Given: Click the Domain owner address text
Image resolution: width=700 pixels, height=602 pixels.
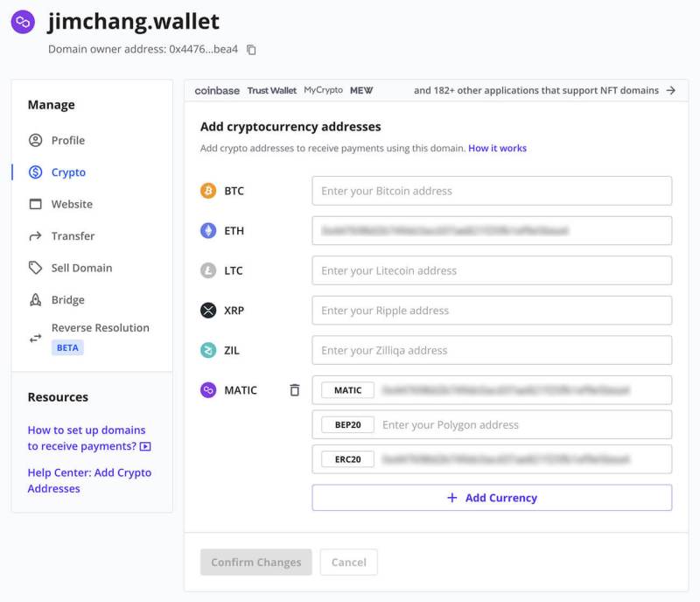Looking at the screenshot, I should coord(143,49).
